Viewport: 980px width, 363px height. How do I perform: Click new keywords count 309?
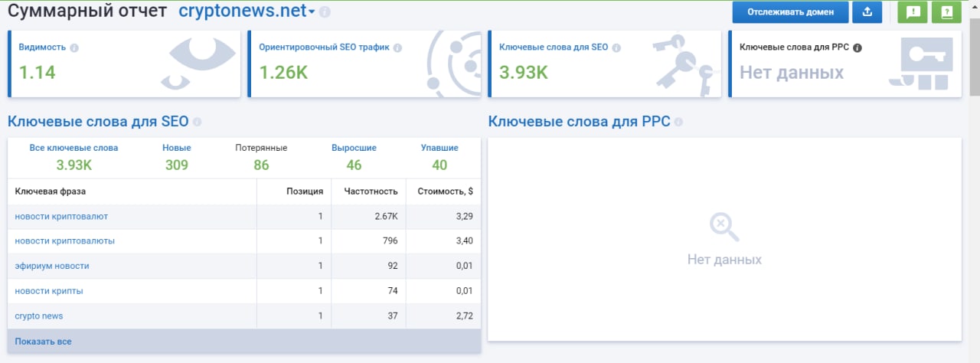177,165
